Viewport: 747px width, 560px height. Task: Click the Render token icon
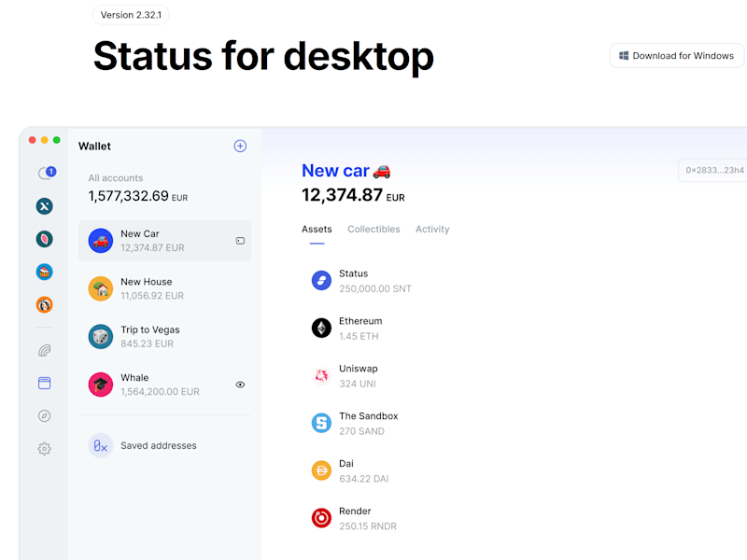[321, 518]
